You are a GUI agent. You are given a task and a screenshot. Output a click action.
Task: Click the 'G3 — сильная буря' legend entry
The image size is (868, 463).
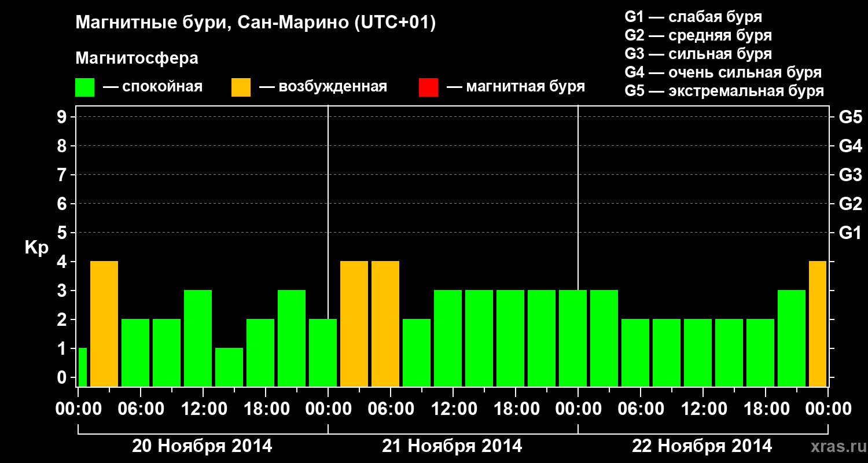[x=698, y=54]
